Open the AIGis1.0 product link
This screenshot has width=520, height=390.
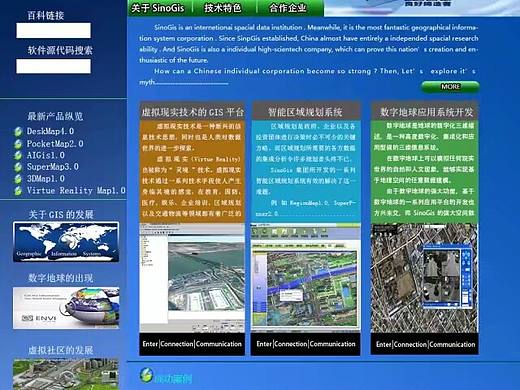(46, 155)
